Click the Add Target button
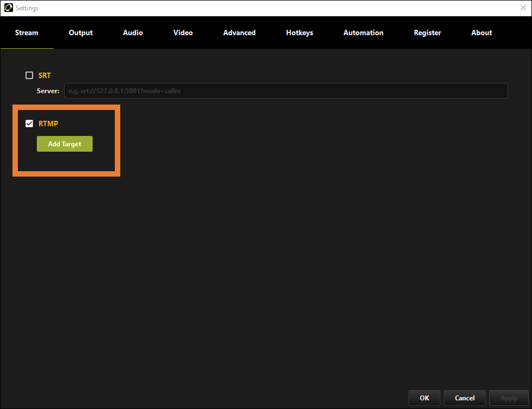Image resolution: width=532 pixels, height=409 pixels. [64, 144]
